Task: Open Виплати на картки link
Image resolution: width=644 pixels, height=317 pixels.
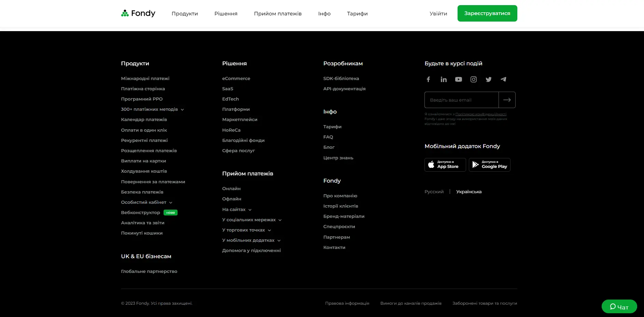Action: 143,161
